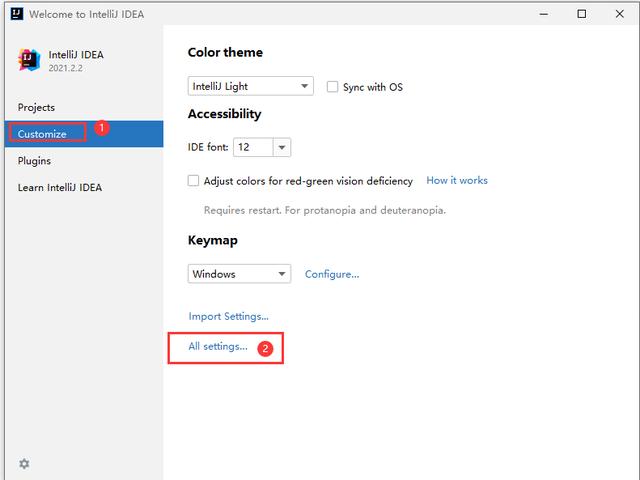Open the How it works link
The width and height of the screenshot is (640, 480).
[x=457, y=180]
